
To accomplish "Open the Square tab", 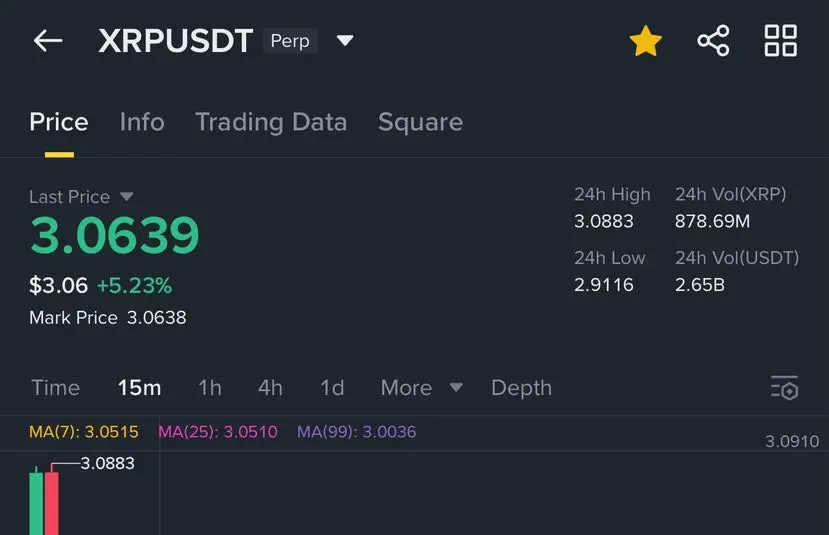I will [420, 122].
